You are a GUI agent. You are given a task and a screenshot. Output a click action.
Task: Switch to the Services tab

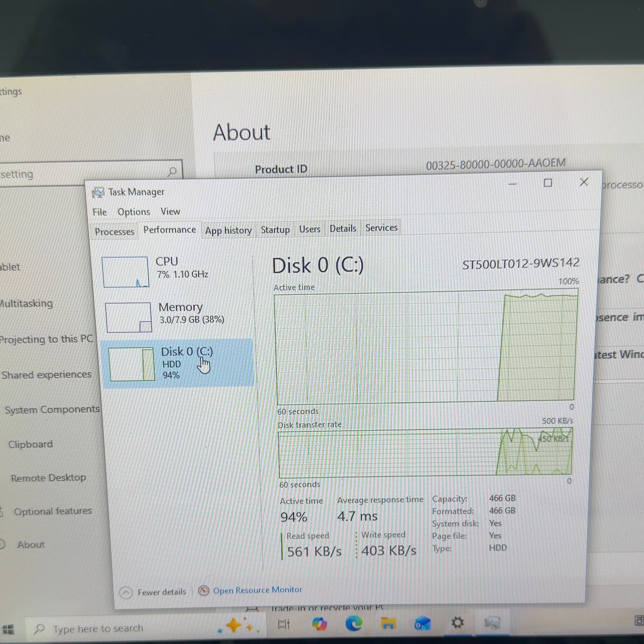[x=382, y=228]
